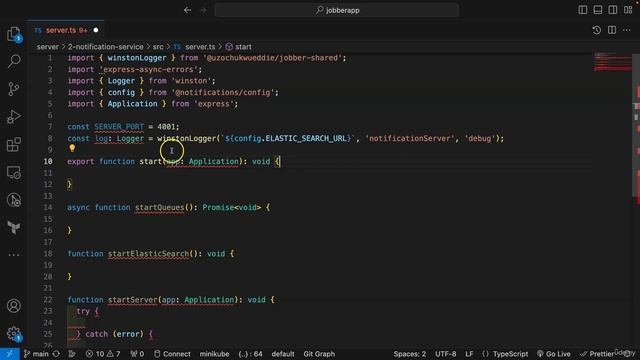
Task: Click line number 14 in the gutter
Action: [48, 207]
